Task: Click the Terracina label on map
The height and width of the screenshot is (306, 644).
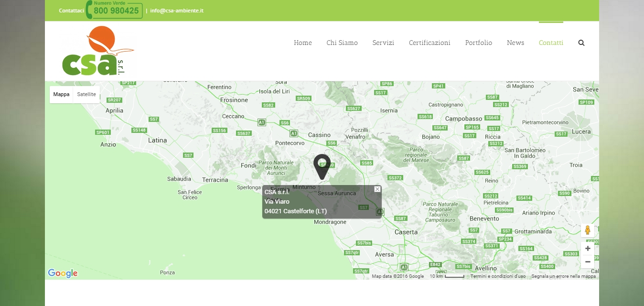Action: (215, 180)
